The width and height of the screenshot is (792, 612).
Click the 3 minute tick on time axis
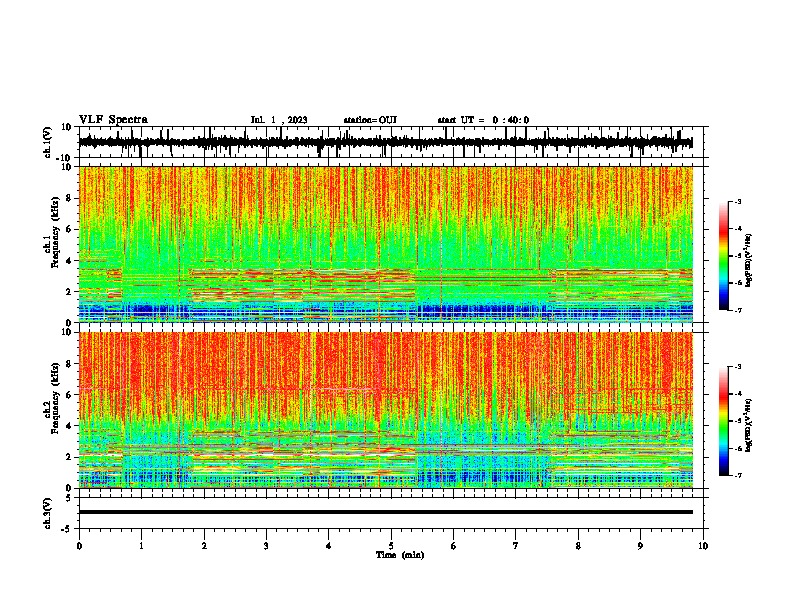pyautogui.click(x=266, y=546)
